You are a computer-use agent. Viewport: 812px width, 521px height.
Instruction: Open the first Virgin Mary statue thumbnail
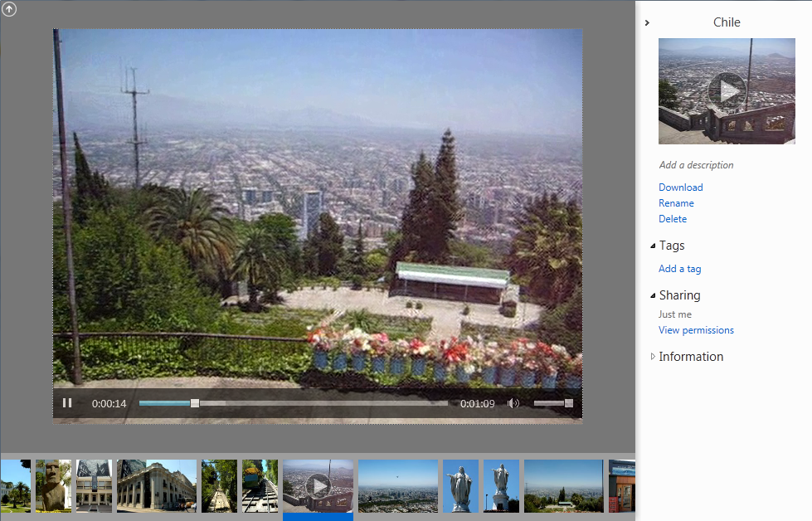pos(460,486)
